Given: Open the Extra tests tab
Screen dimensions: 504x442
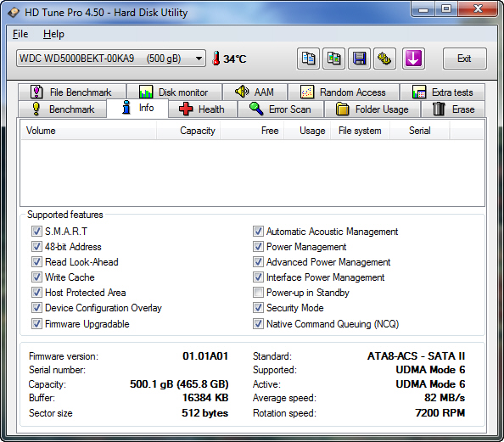Looking at the screenshot, I should 442,92.
